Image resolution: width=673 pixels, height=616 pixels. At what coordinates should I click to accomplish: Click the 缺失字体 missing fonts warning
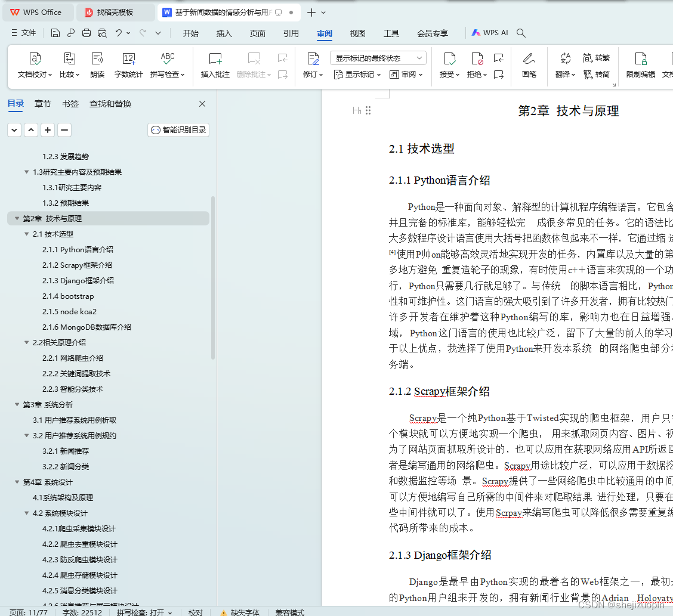[240, 612]
